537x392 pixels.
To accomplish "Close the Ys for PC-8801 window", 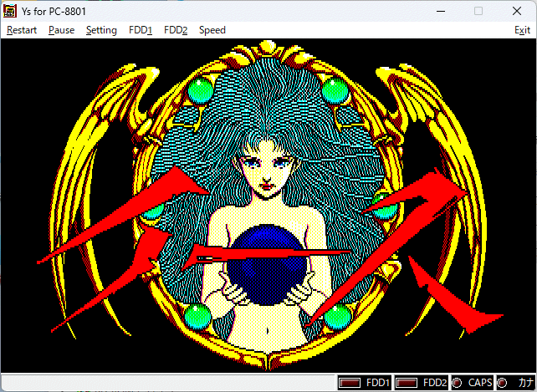I will pyautogui.click(x=517, y=11).
